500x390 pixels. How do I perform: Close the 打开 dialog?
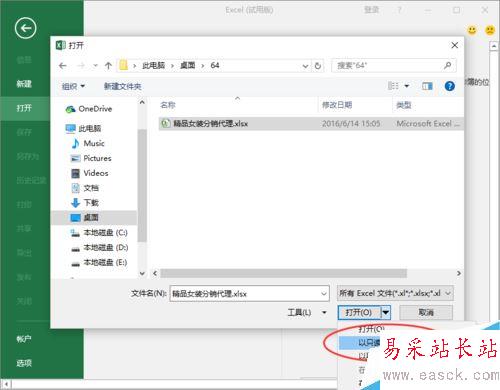tap(454, 45)
